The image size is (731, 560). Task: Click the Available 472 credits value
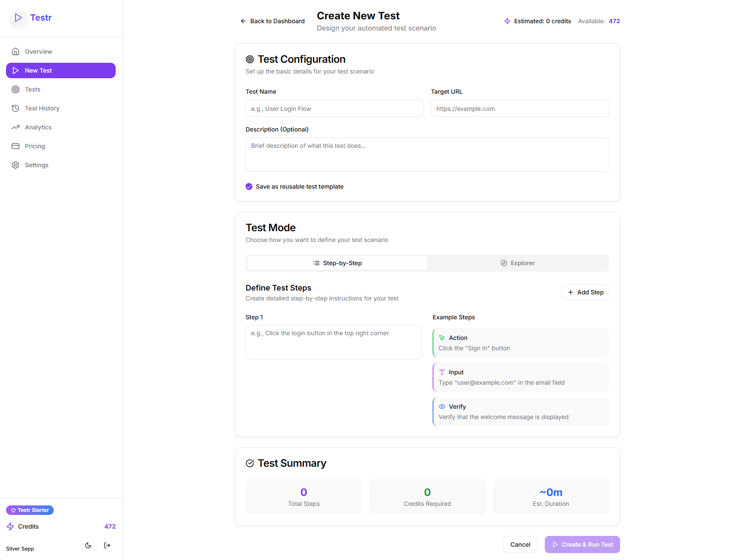(x=614, y=21)
